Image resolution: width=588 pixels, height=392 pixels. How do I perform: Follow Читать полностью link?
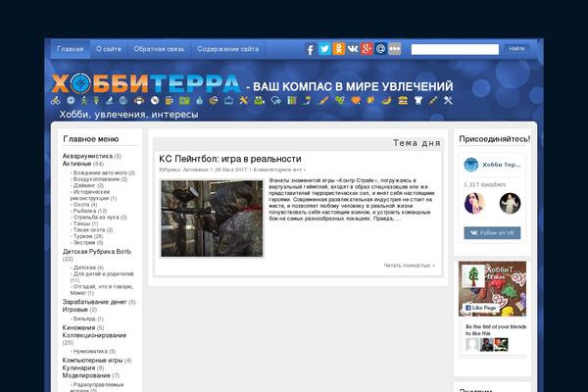[409, 266]
